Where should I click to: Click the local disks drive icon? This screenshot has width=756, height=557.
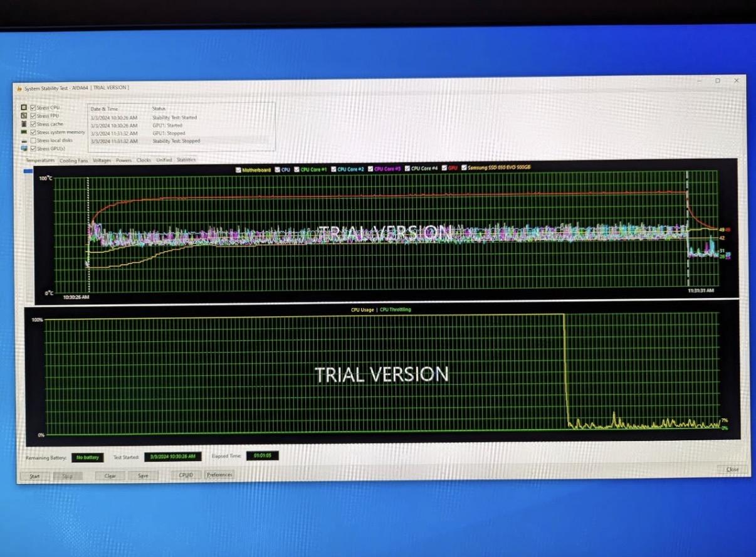pos(24,141)
